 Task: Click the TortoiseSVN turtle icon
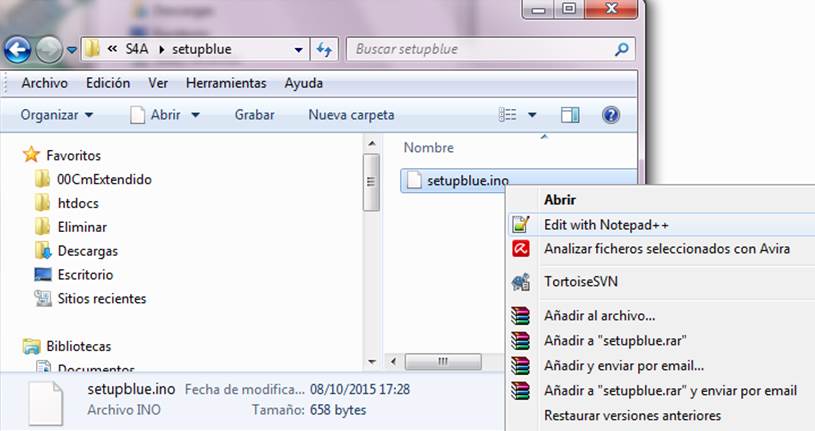(521, 282)
